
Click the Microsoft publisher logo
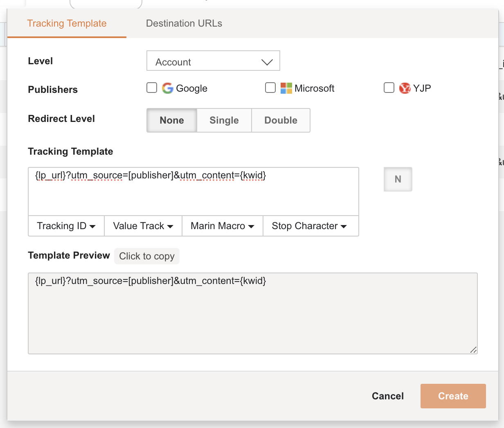286,88
